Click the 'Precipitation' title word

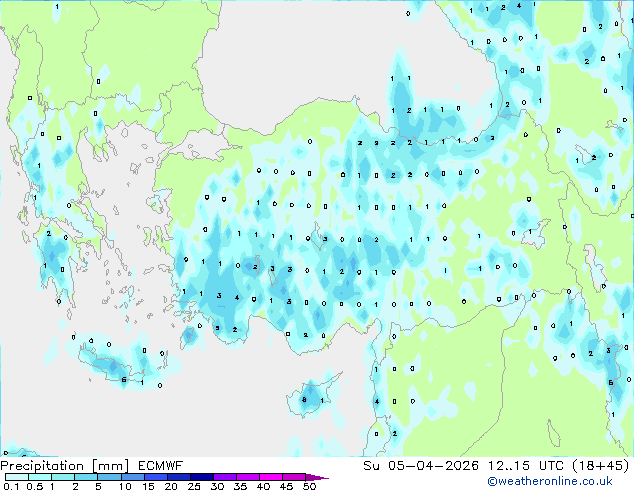42,466
